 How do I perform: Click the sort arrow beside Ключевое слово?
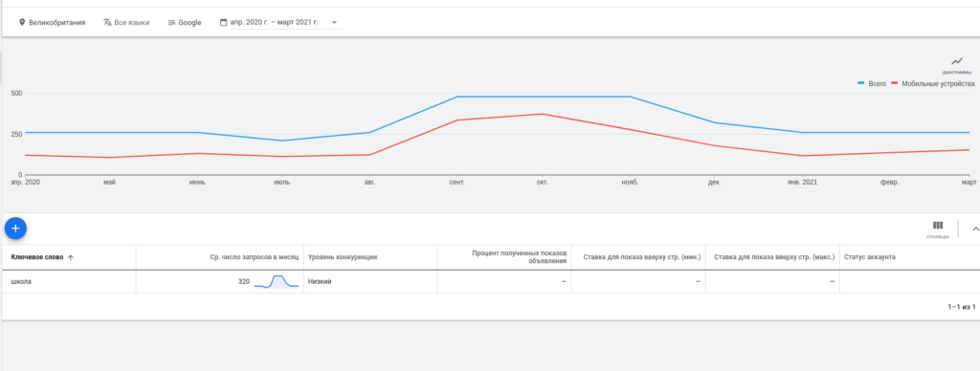[71, 257]
